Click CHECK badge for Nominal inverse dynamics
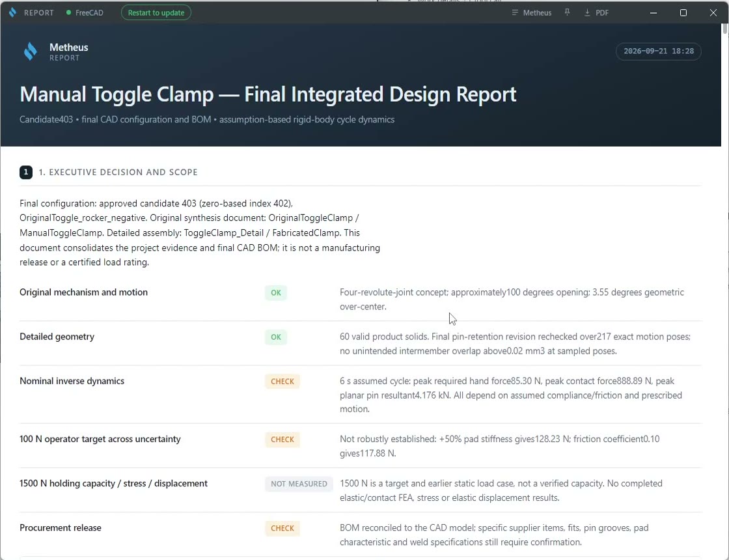Image resolution: width=729 pixels, height=560 pixels. point(282,382)
